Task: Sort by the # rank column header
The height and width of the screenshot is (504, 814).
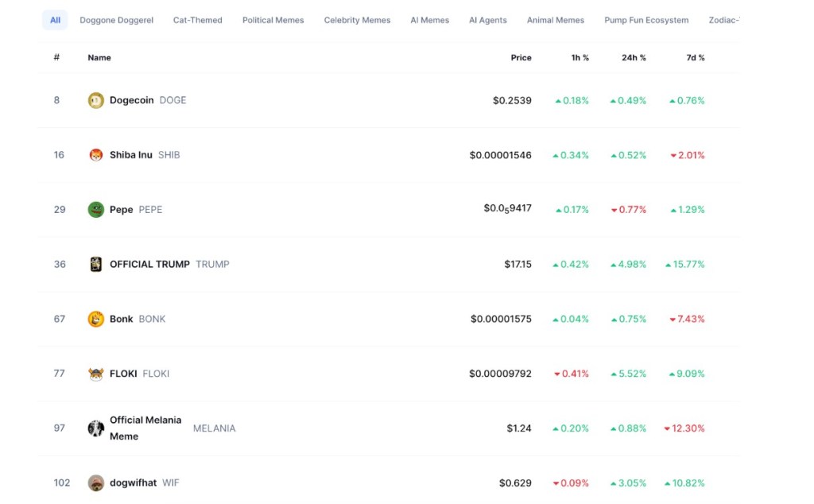Action: coord(56,57)
